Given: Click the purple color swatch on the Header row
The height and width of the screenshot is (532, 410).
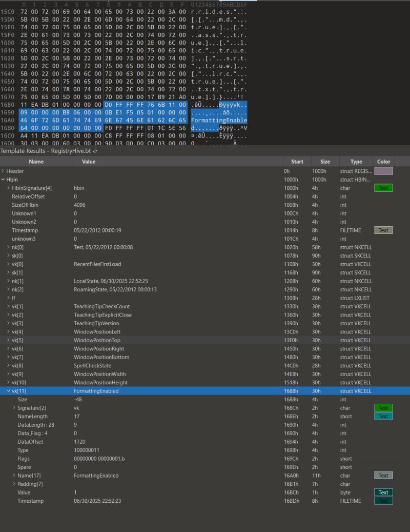Looking at the screenshot, I should [383, 171].
